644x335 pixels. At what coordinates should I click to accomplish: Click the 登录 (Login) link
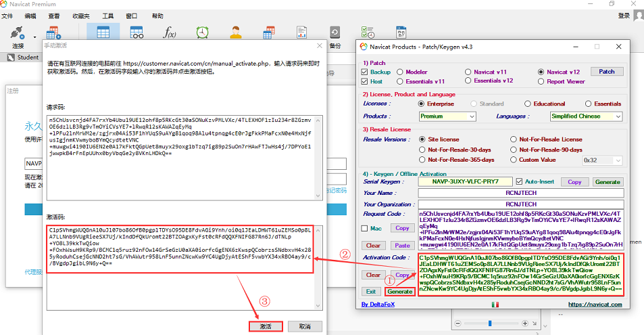624,16
